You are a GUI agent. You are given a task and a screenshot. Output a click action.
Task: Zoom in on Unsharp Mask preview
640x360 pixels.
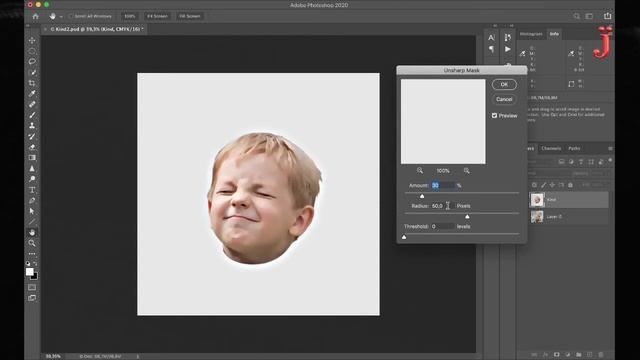click(467, 171)
